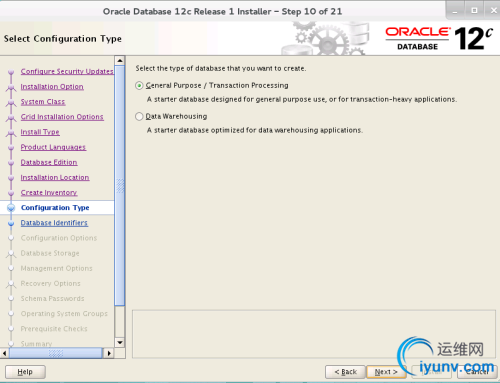
Task: Click the Database Identifiers step bullet icon
Action: point(11,223)
